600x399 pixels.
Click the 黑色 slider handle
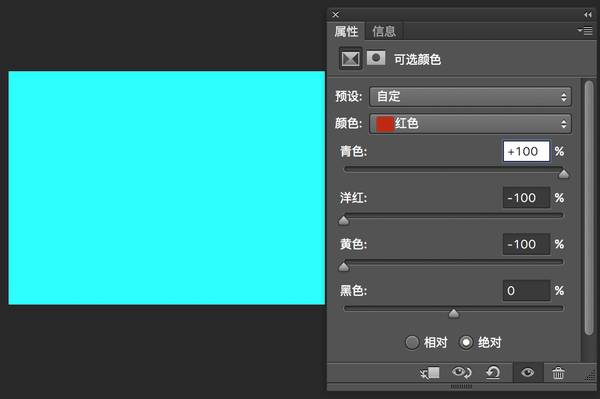[454, 314]
